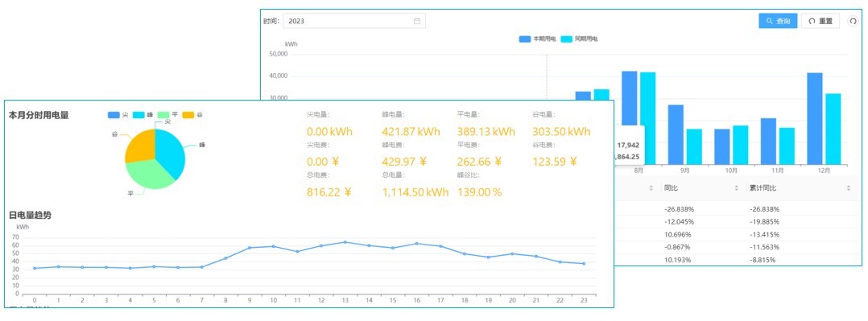Click the 同比 cell 10.193%
Viewport: 868px width, 321px height.
click(x=678, y=260)
